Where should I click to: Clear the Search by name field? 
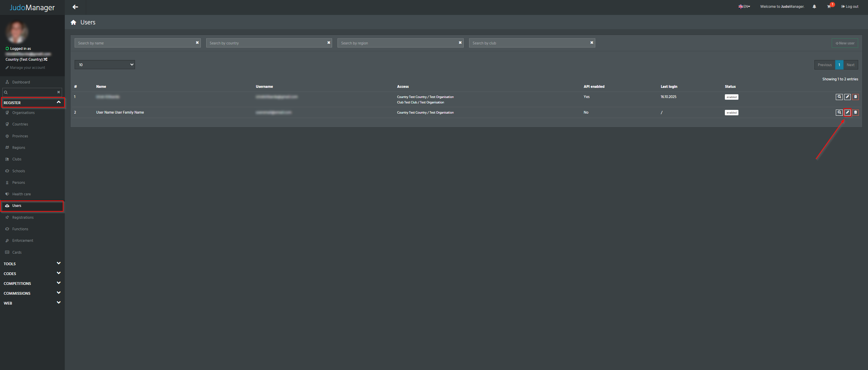(x=197, y=43)
